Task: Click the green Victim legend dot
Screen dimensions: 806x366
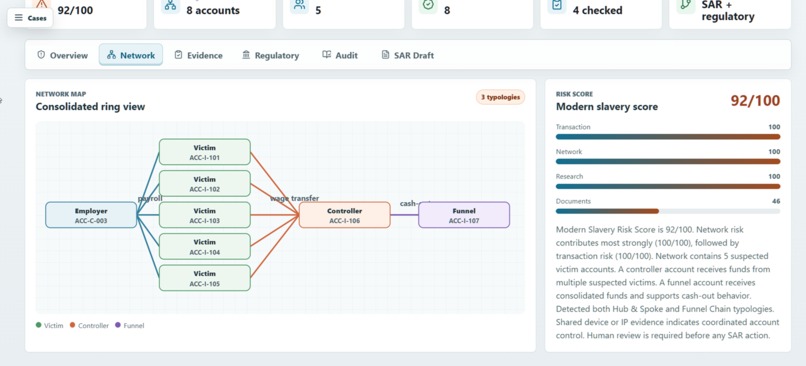Action: coord(39,325)
